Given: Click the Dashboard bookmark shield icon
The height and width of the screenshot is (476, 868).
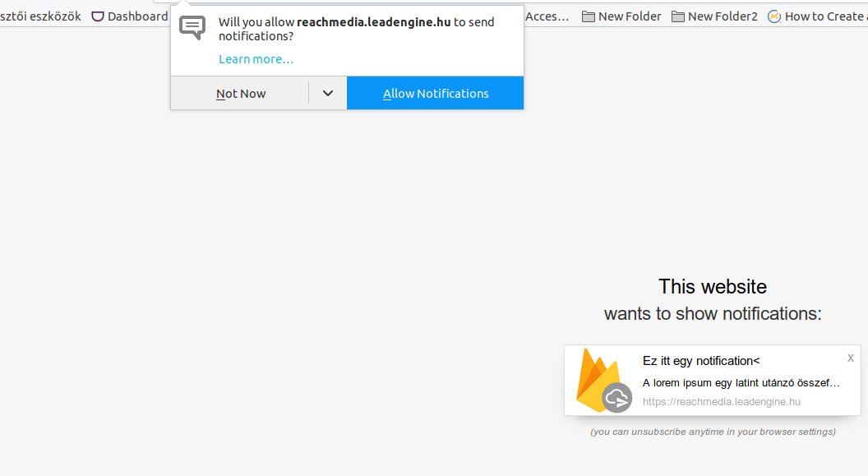Looking at the screenshot, I should click(98, 16).
